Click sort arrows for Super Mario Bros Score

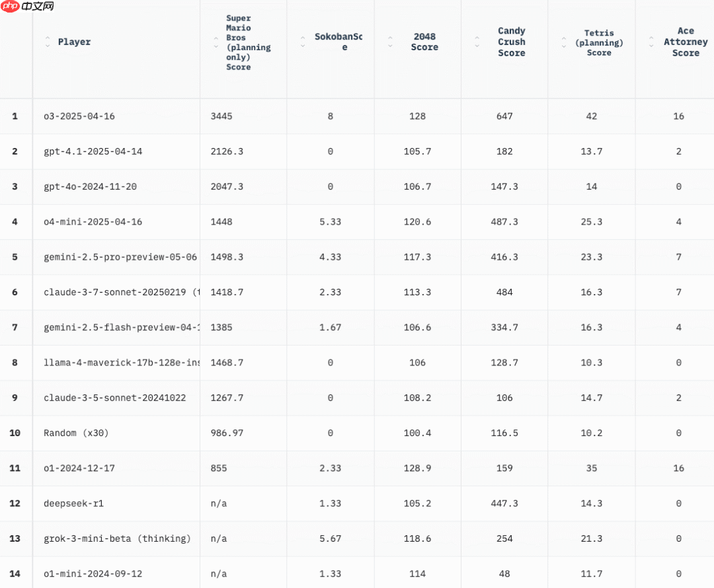point(216,42)
